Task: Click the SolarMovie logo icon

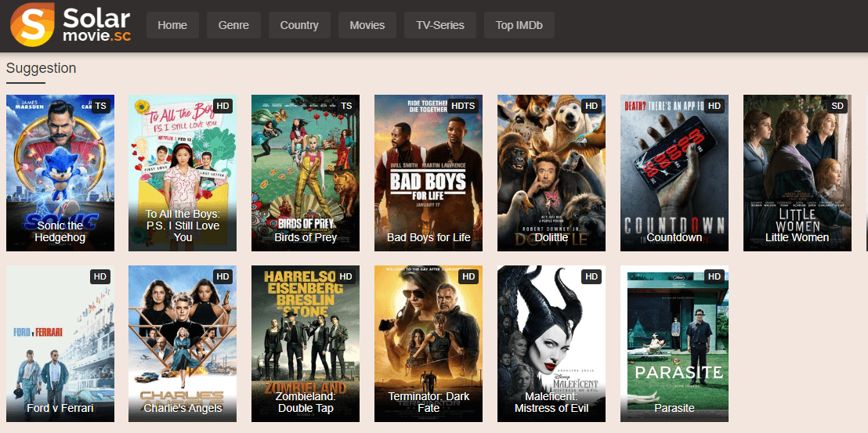Action: click(32, 24)
